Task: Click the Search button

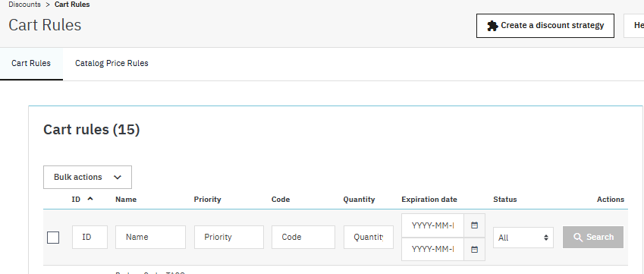Action: click(593, 237)
